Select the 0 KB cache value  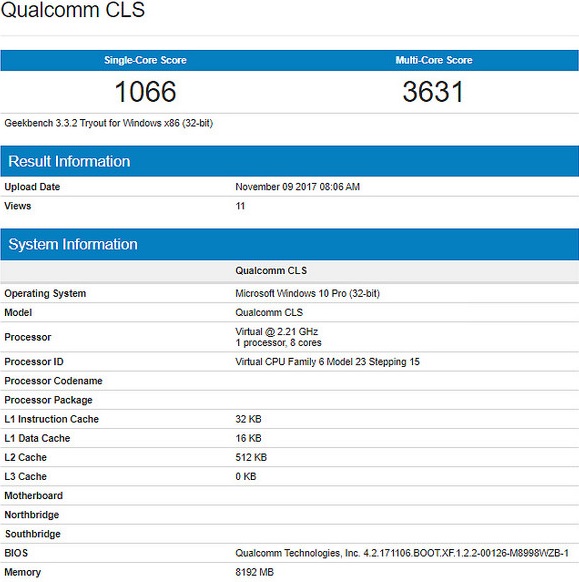(x=246, y=477)
